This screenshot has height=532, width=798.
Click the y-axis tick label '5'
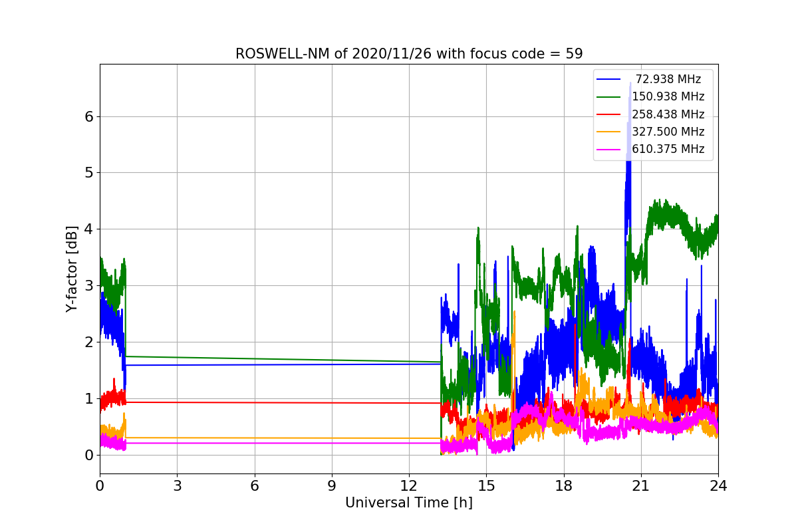[88, 173]
